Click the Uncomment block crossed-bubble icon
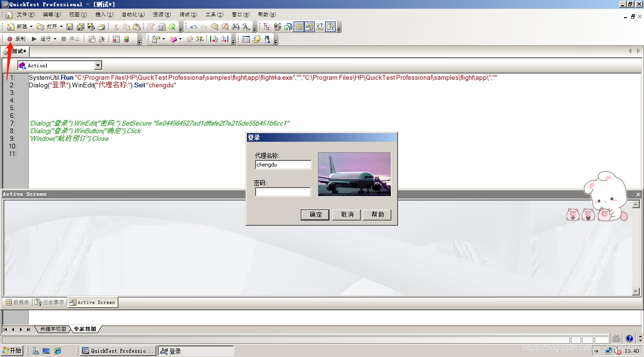 coord(225,27)
